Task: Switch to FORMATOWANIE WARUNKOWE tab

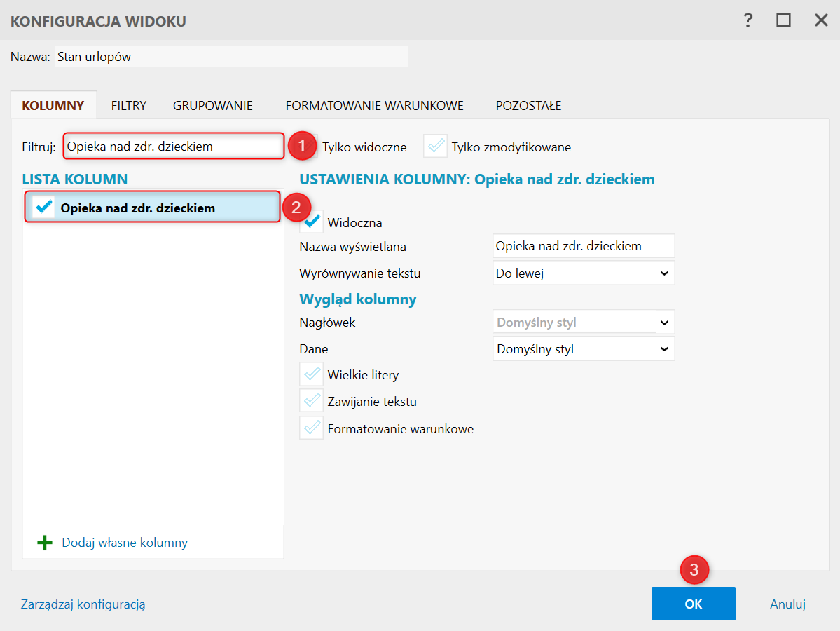Action: click(x=375, y=106)
